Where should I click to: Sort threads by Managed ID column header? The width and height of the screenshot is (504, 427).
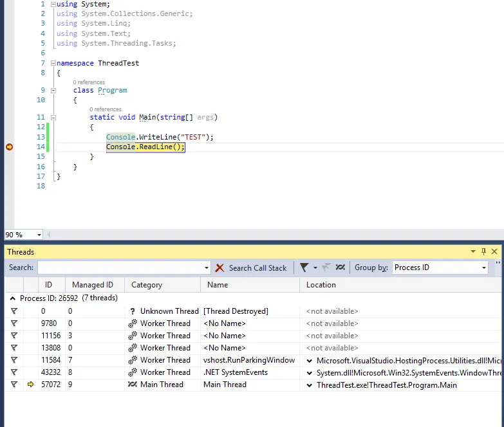point(93,285)
